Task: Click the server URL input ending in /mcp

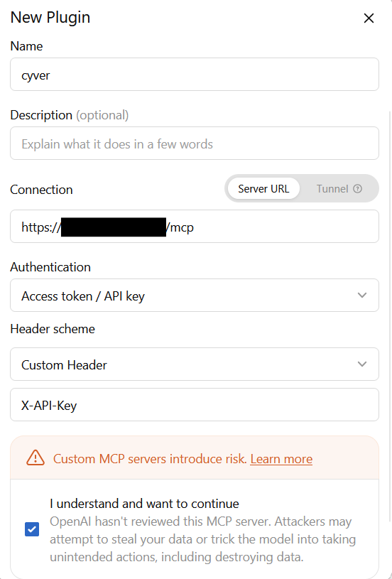Action: coord(195,227)
